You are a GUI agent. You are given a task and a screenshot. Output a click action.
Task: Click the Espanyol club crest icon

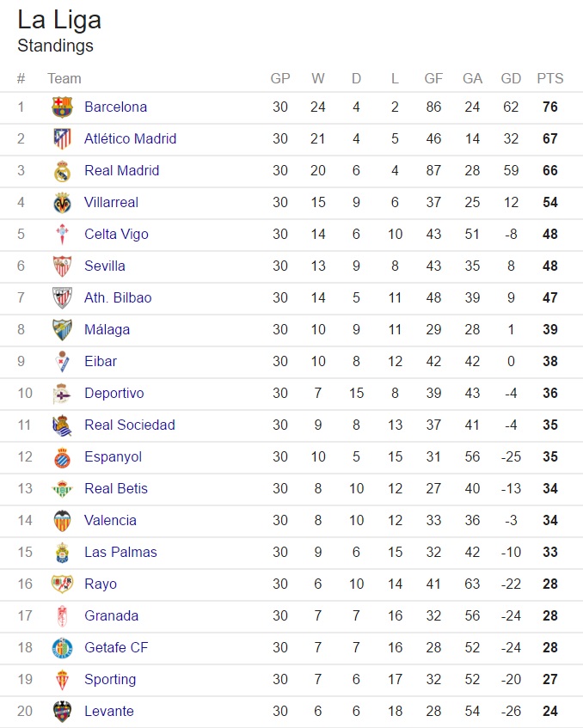(x=62, y=457)
